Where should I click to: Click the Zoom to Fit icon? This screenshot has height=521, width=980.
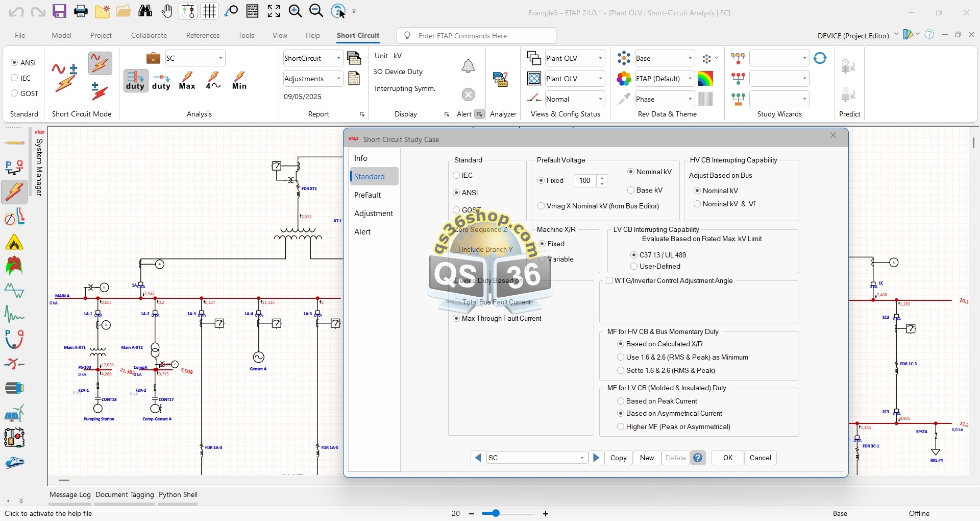pos(274,11)
